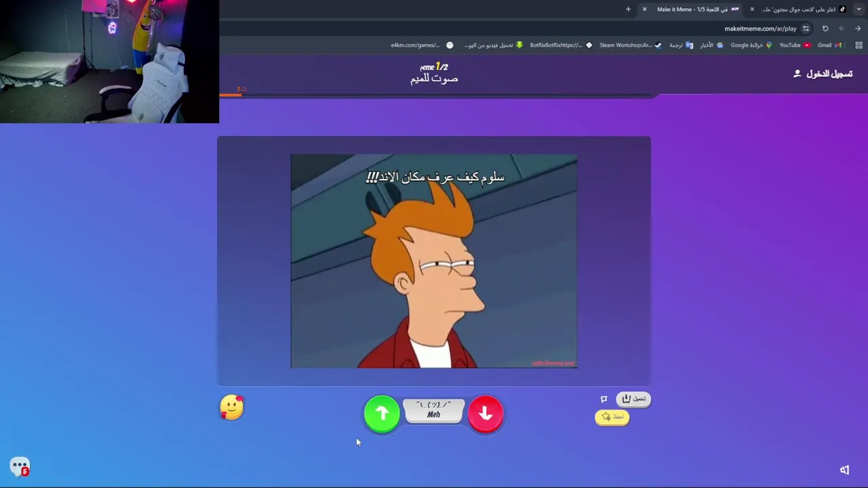This screenshot has height=488, width=868.
Task: Click the download تحميل button
Action: pyautogui.click(x=633, y=399)
